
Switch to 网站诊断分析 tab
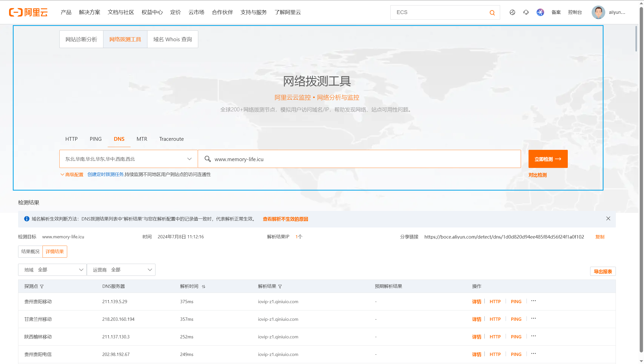click(x=81, y=39)
